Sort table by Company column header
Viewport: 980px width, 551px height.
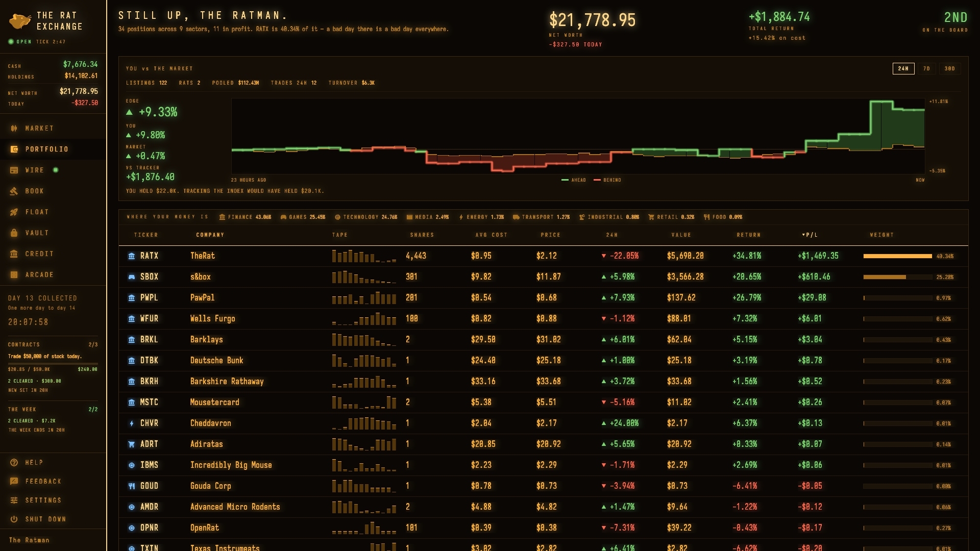click(x=210, y=235)
